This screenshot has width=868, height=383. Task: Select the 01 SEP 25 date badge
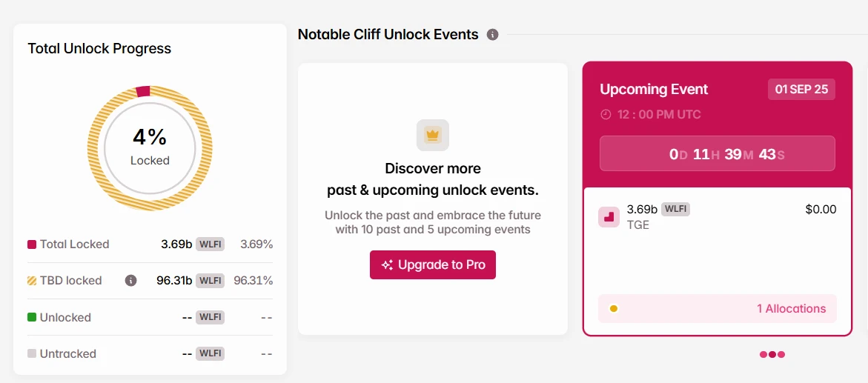point(801,90)
